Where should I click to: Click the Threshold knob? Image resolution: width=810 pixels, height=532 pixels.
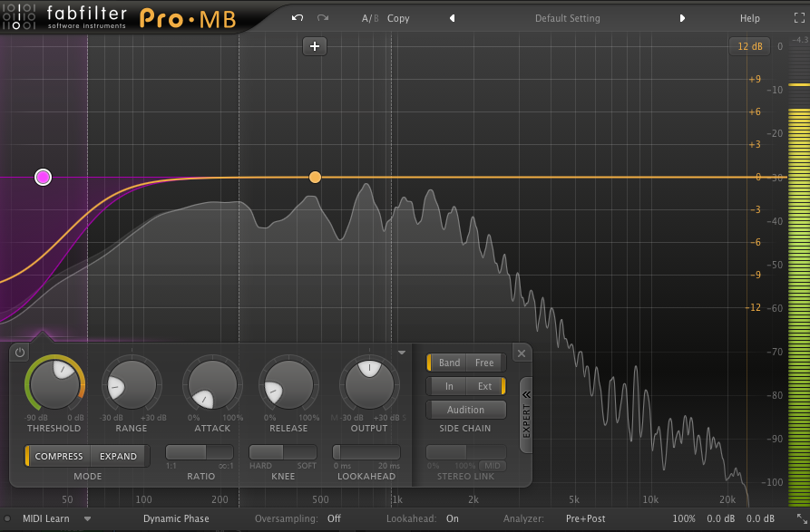coord(54,384)
